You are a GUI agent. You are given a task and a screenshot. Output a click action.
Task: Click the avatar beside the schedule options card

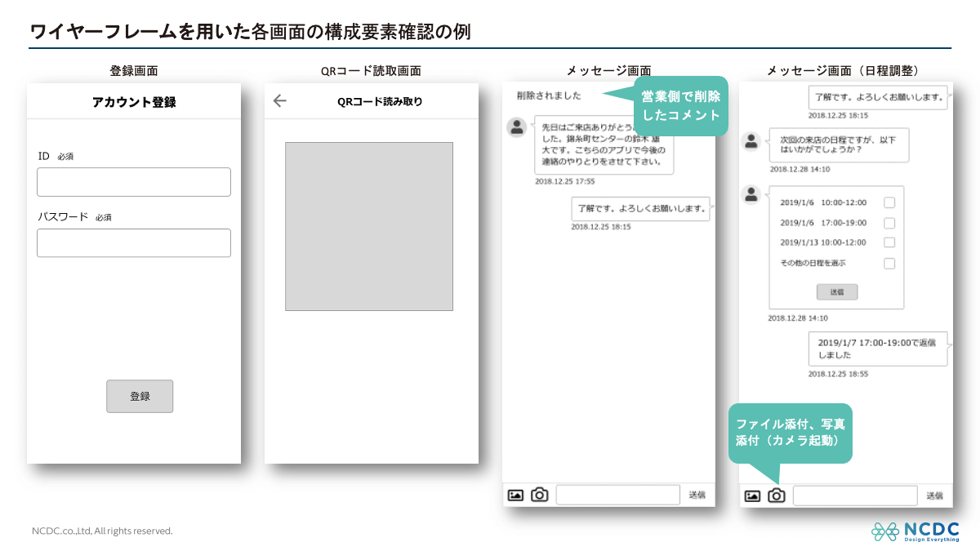751,194
